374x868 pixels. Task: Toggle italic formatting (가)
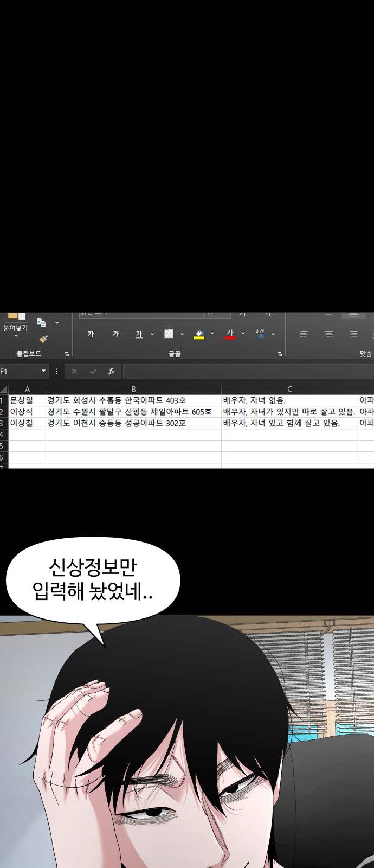(x=115, y=334)
